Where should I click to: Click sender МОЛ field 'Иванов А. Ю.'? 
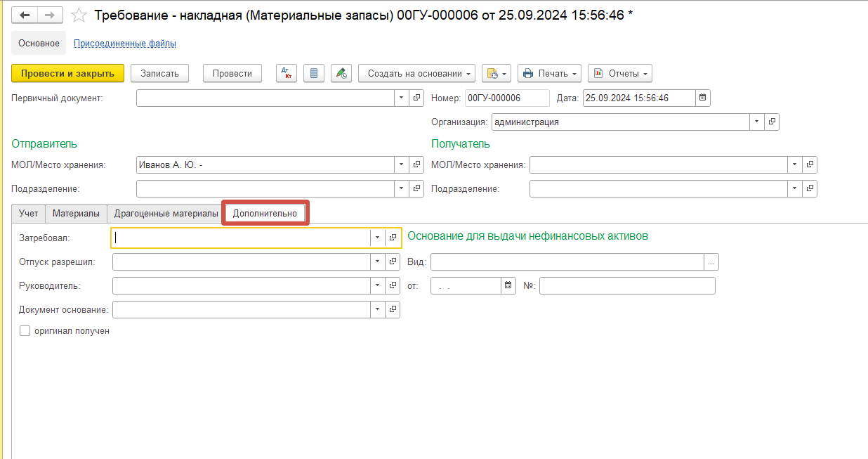click(265, 165)
